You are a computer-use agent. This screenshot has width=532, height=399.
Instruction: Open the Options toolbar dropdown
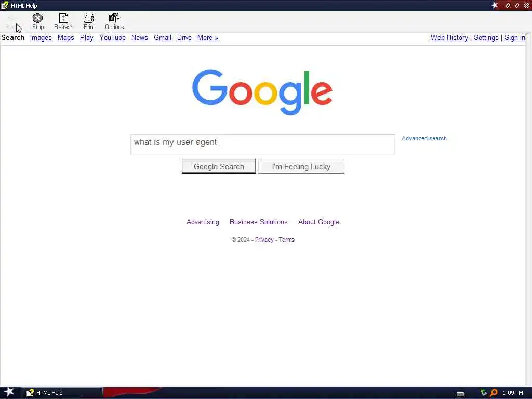coord(114,21)
